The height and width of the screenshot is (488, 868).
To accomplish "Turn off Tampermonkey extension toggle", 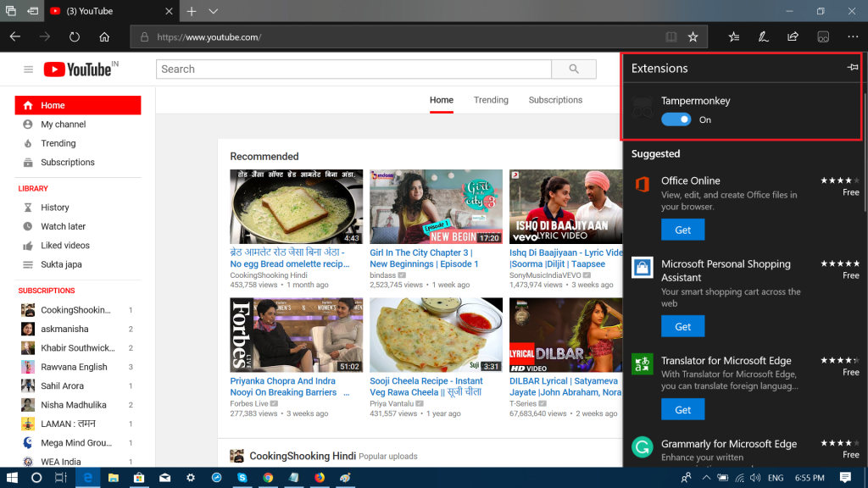I will [x=676, y=119].
